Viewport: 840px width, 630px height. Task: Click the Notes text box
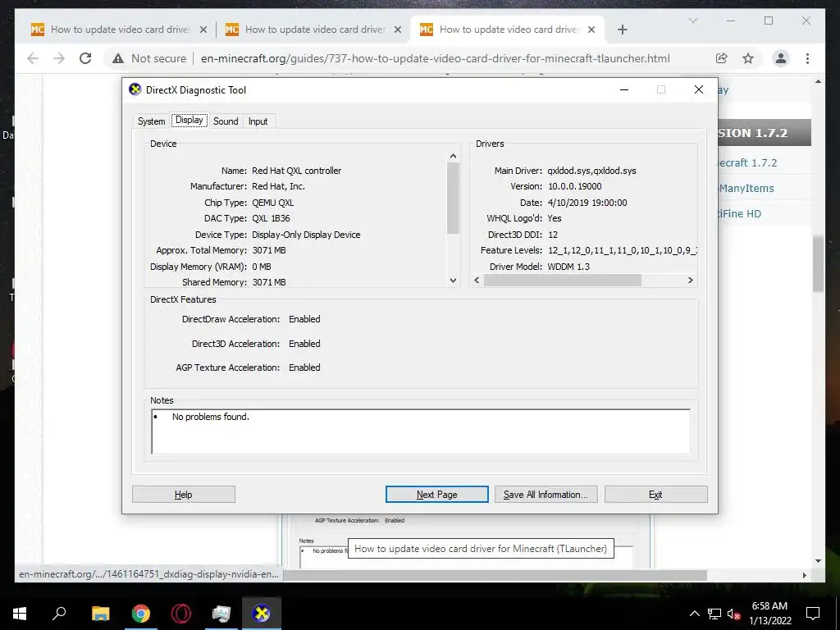421,431
